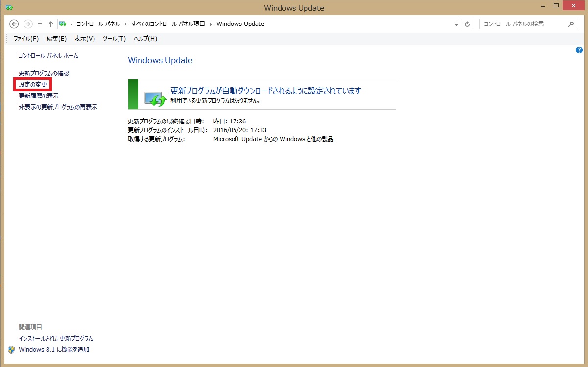Open the address bar history dropdown
This screenshot has height=367, width=588.
point(456,24)
